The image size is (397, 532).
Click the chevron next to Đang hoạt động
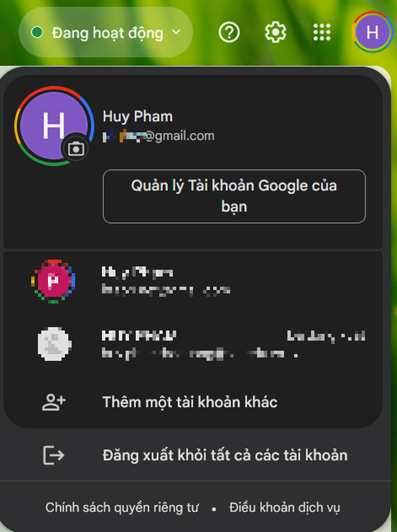tap(176, 32)
